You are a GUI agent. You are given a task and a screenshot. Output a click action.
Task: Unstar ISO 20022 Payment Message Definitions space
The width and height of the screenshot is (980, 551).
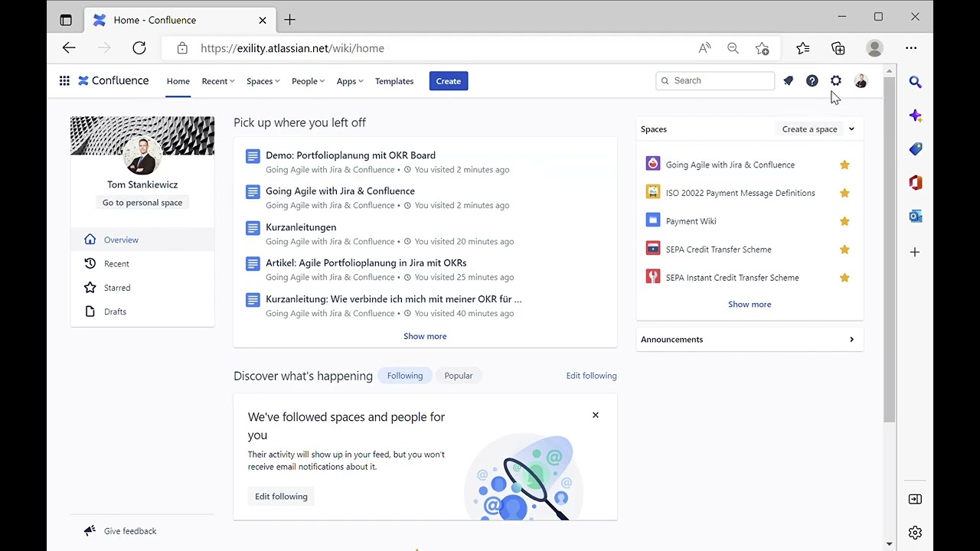point(844,193)
